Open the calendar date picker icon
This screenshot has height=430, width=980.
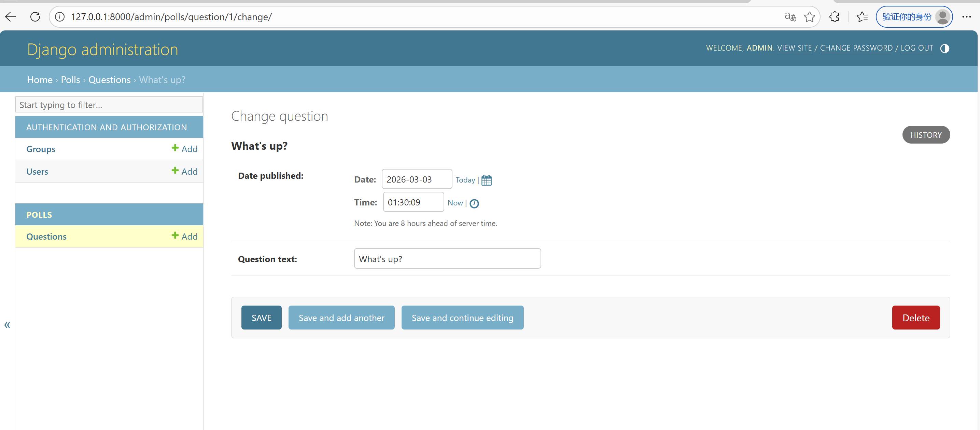pos(486,180)
